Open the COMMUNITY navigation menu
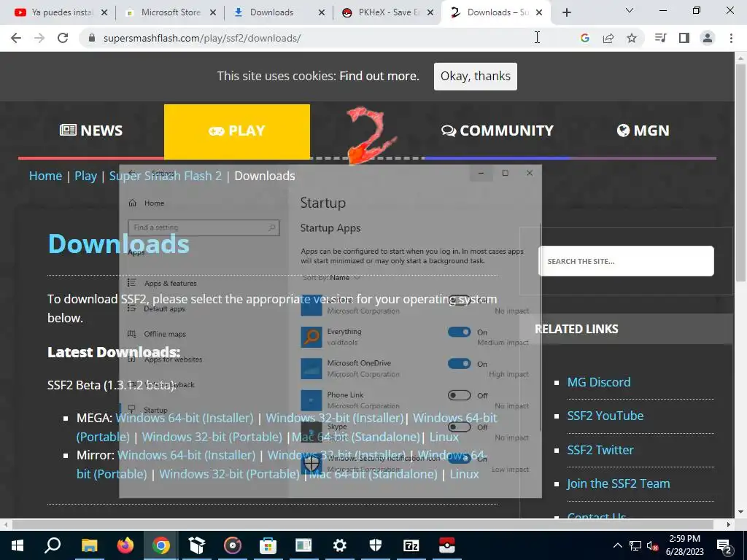This screenshot has width=747, height=560. click(x=497, y=131)
